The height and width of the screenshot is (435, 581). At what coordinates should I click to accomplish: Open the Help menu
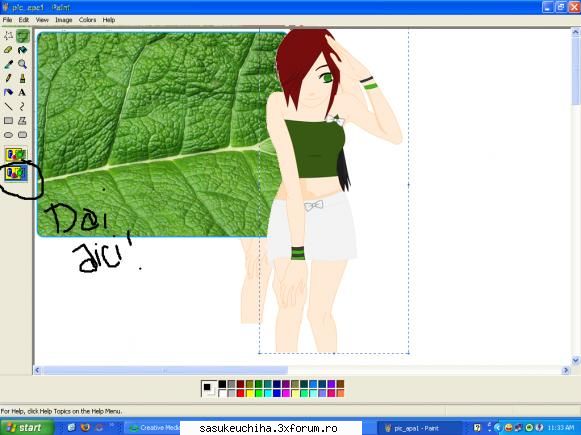pyautogui.click(x=109, y=20)
